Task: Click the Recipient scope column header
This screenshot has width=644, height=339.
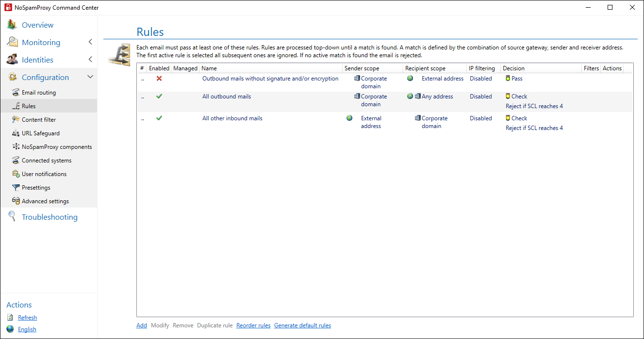Action: (435, 68)
